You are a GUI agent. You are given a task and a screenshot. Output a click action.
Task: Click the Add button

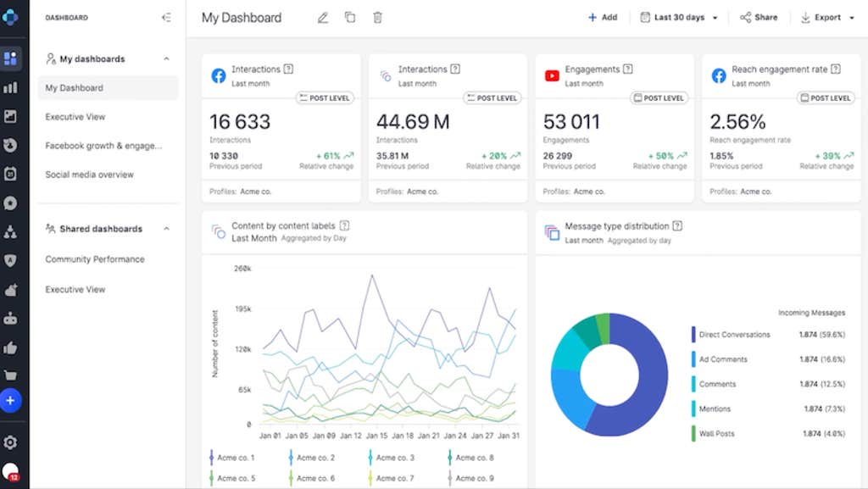coord(603,18)
